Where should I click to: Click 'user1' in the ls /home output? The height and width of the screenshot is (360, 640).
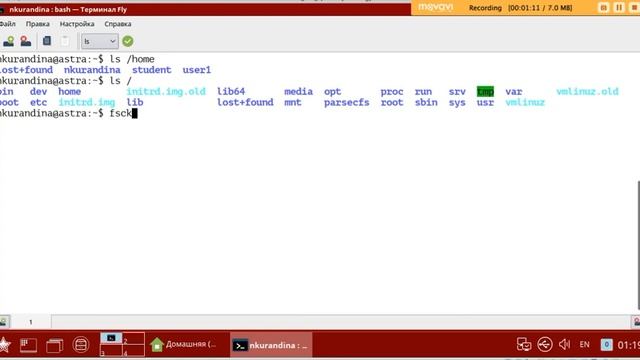(197, 70)
